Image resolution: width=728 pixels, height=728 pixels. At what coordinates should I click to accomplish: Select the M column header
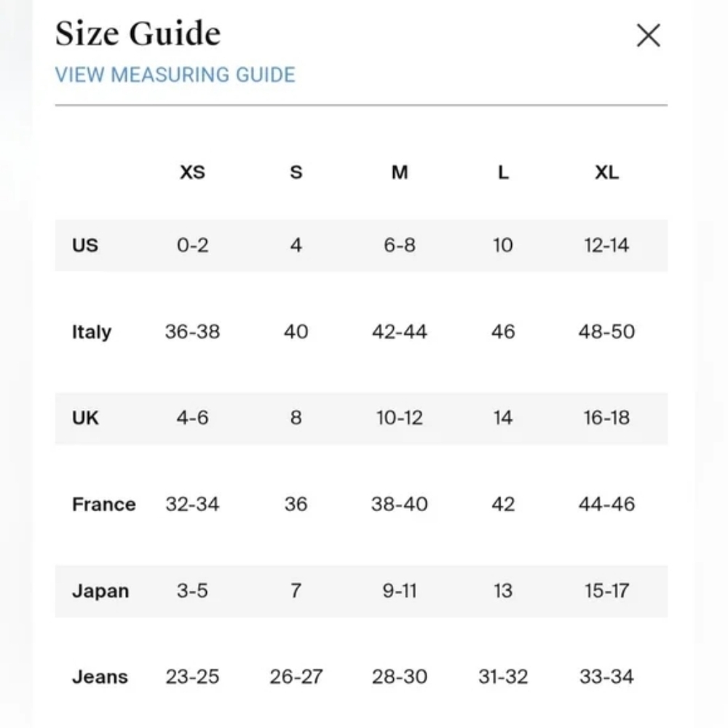point(400,173)
